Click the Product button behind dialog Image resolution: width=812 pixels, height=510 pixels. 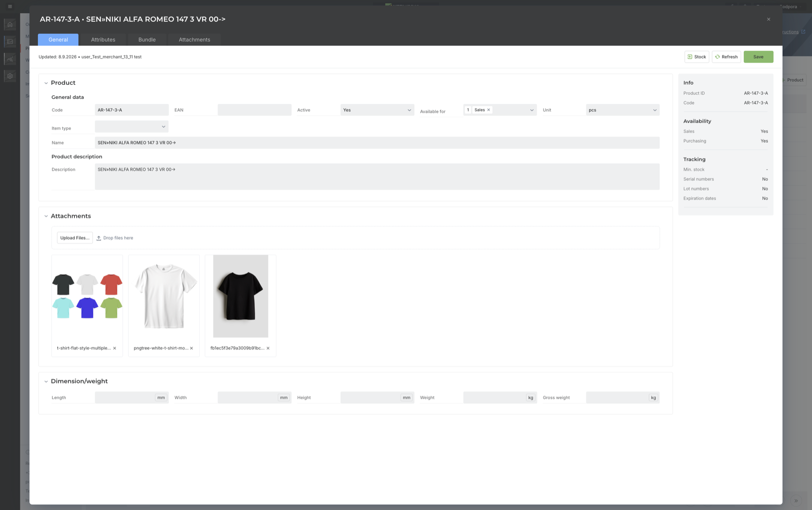pyautogui.click(x=794, y=80)
